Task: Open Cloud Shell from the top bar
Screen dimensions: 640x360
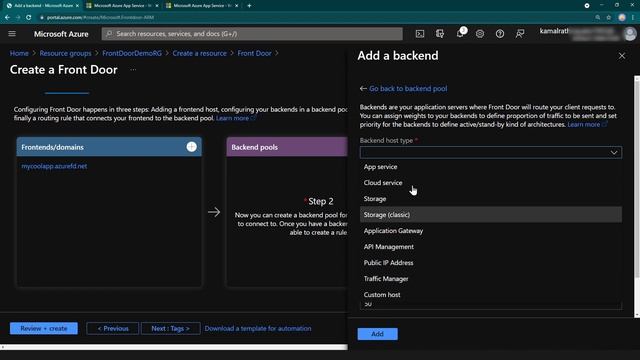Action: (x=420, y=34)
